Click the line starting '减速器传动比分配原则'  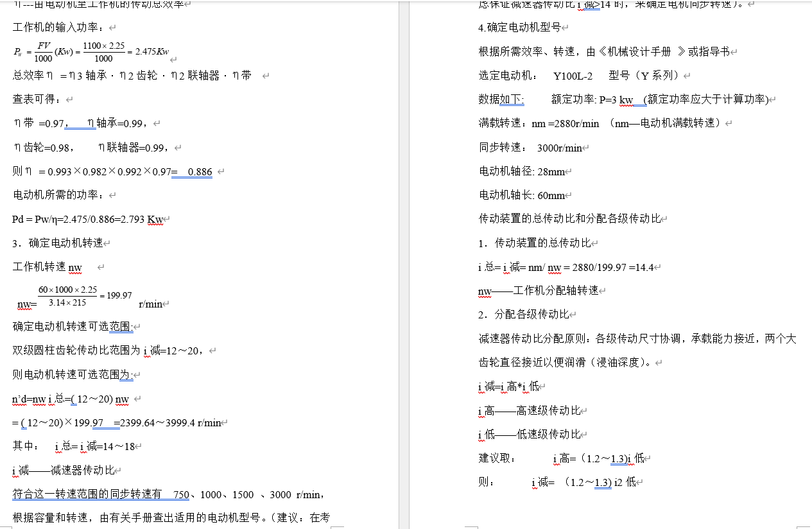coord(637,338)
